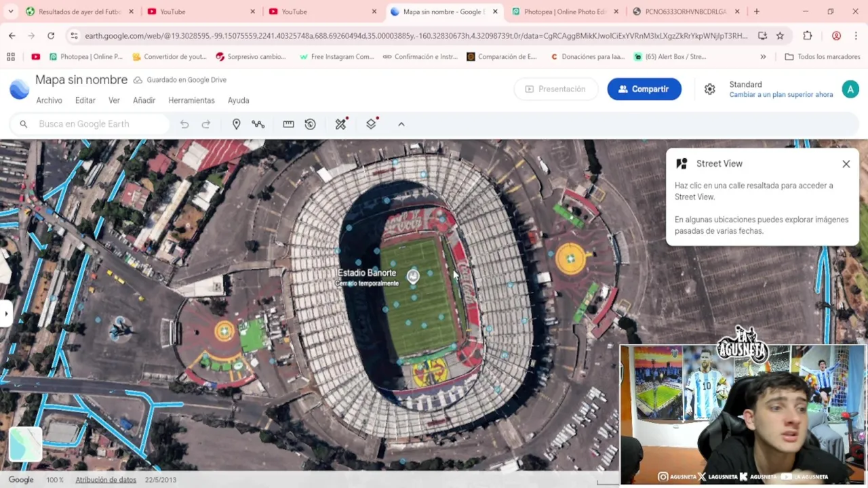Image resolution: width=868 pixels, height=488 pixels.
Task: Add a placemark with the pin icon
Action: click(237, 124)
